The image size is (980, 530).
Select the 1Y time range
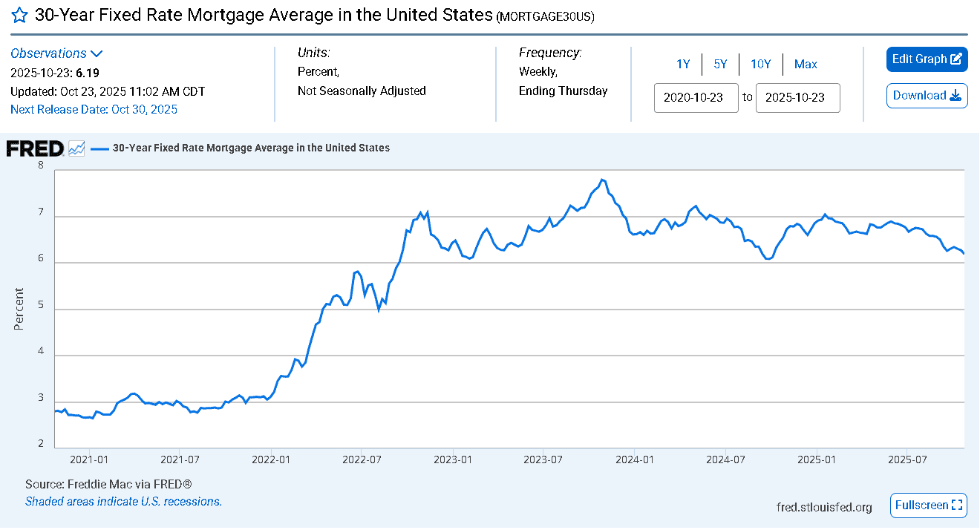683,65
